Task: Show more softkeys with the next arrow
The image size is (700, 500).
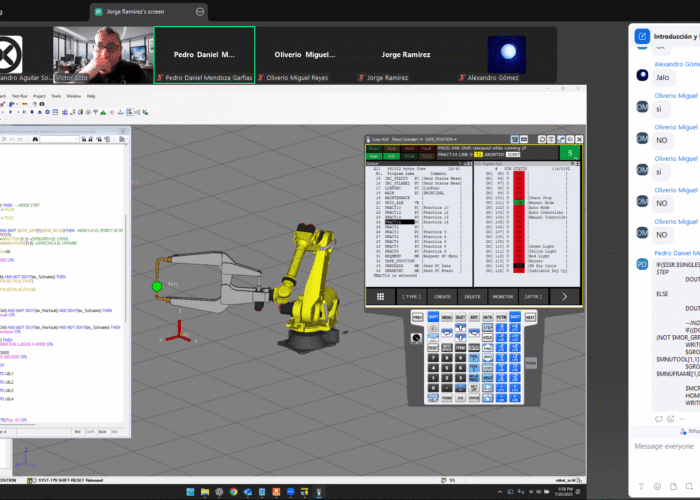Action: (565, 297)
